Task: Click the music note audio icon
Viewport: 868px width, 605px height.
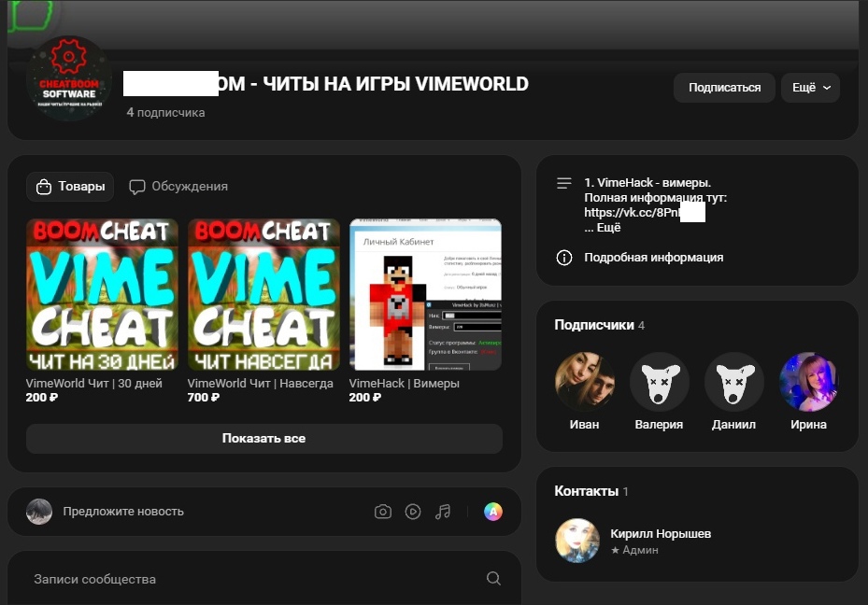Action: click(443, 512)
